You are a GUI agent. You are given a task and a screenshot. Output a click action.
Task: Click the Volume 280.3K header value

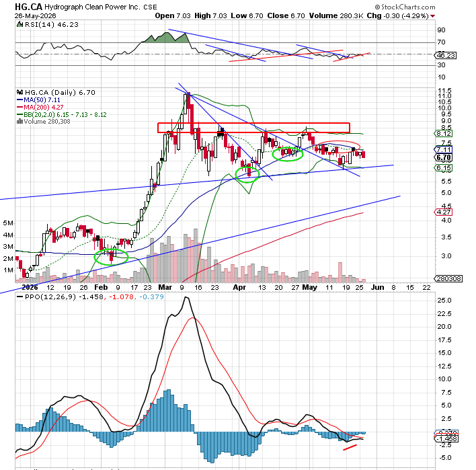tap(336, 15)
